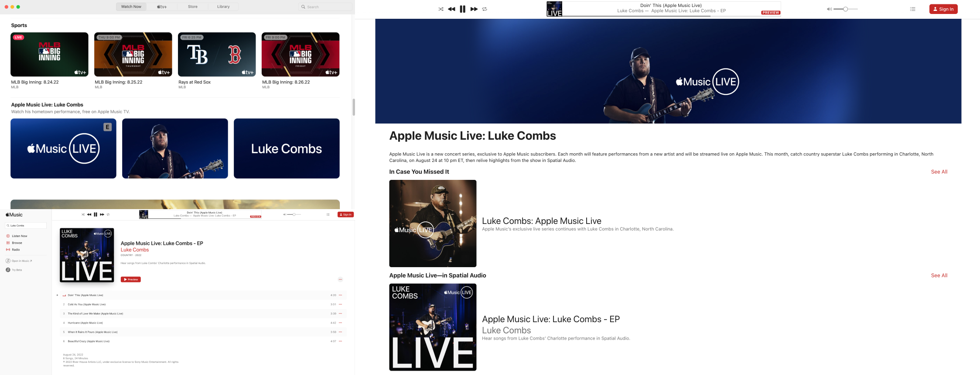Toggle repeat in the large player bar

click(485, 9)
